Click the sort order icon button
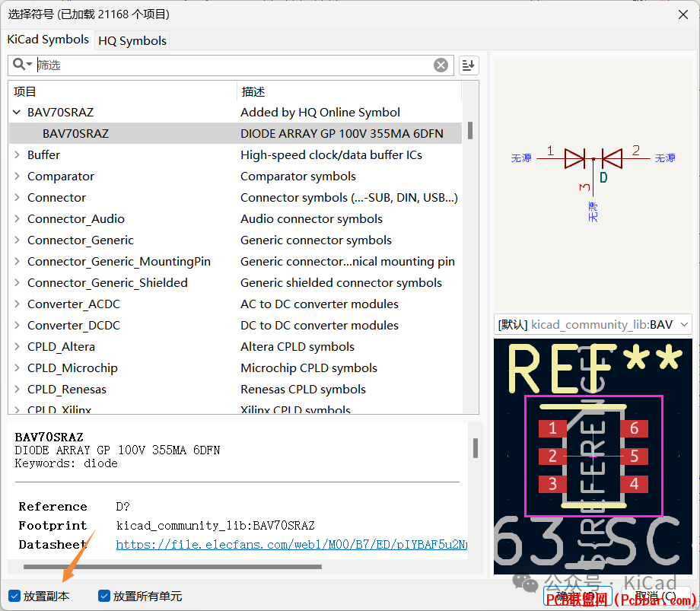The width and height of the screenshot is (700, 611). (468, 65)
